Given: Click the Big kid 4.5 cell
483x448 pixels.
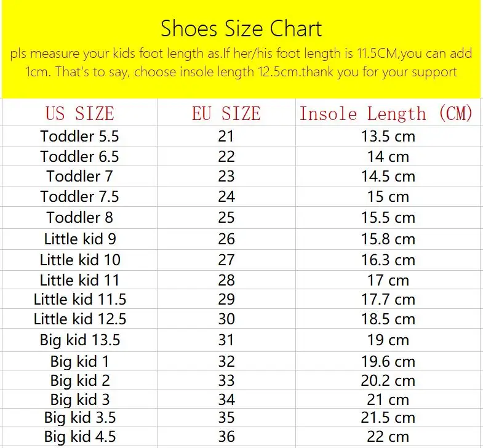Looking at the screenshot, I should tap(80, 436).
